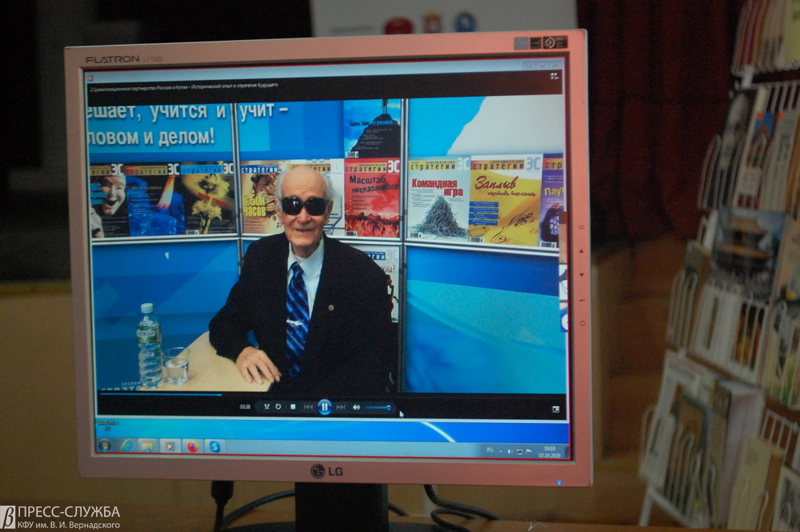Launch Internet Explorer from the taskbar
Screen dimensions: 800x532
coord(126,446)
